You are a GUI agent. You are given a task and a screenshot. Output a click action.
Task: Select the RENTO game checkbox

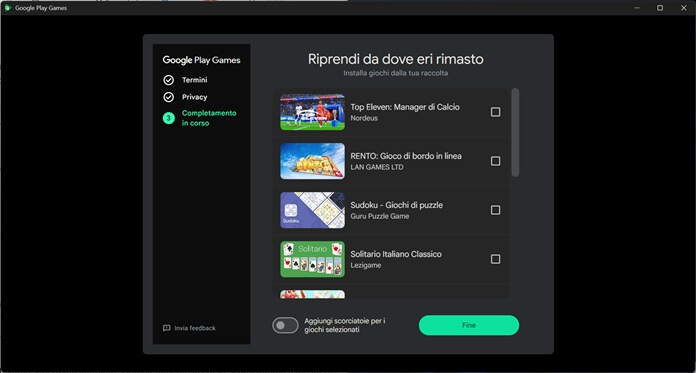495,161
